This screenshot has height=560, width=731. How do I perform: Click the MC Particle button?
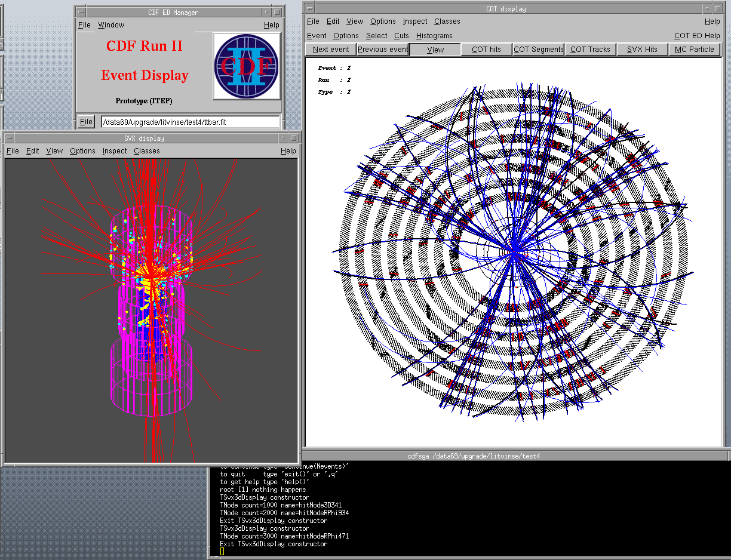point(694,50)
